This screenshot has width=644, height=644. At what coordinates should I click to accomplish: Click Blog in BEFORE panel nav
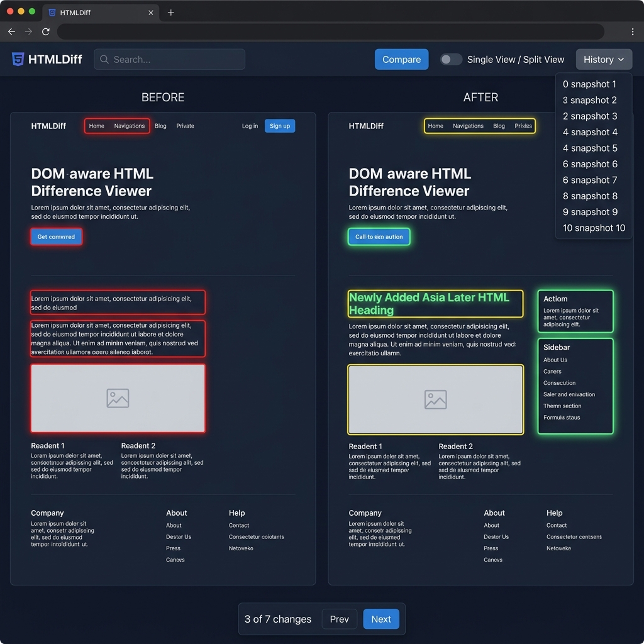[160, 126]
